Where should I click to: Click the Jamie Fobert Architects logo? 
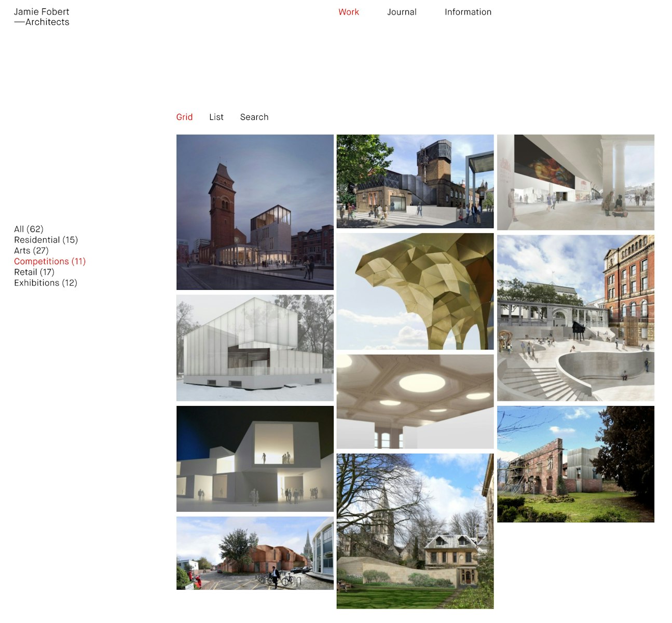coord(42,17)
